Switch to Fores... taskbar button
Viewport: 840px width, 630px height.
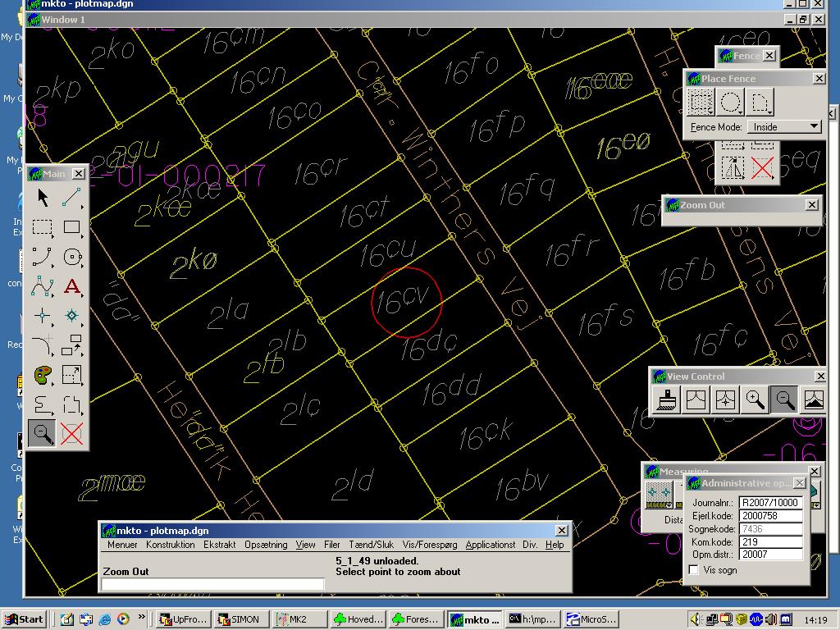pyautogui.click(x=416, y=619)
